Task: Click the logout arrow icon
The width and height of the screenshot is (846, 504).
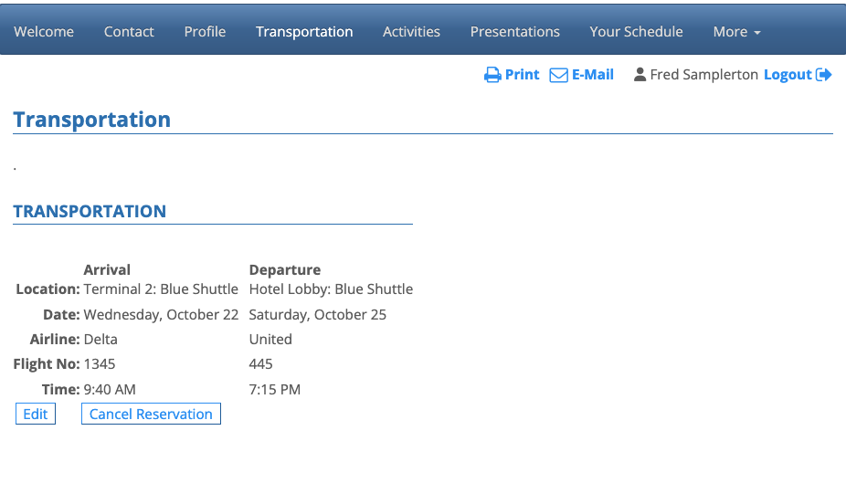Action: 824,75
